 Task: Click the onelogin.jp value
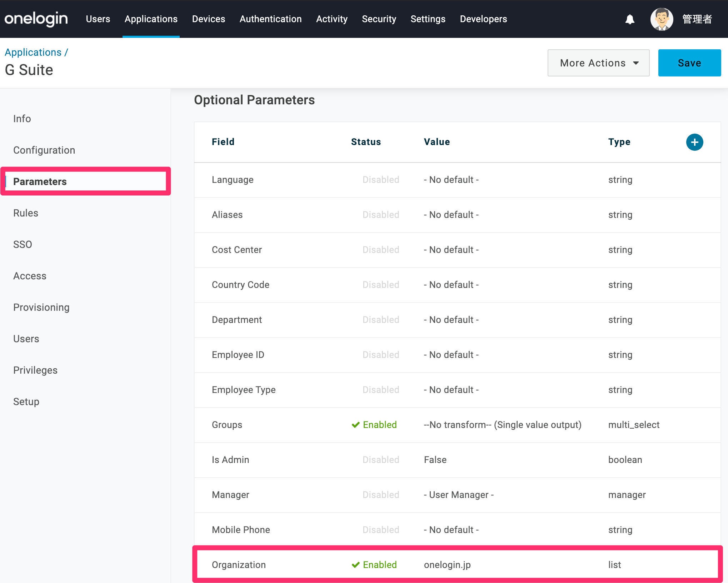447,565
